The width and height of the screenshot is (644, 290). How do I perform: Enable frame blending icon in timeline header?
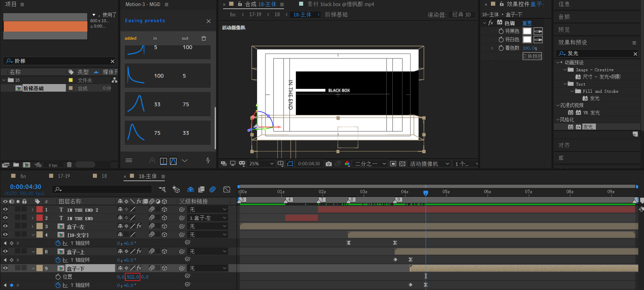202,190
